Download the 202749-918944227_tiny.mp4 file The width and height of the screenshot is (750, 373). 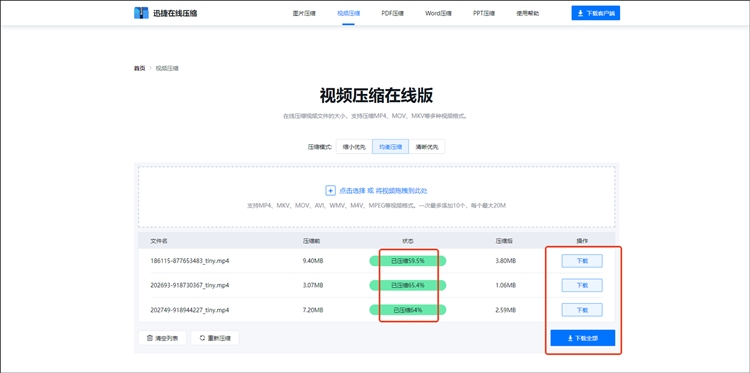click(582, 310)
